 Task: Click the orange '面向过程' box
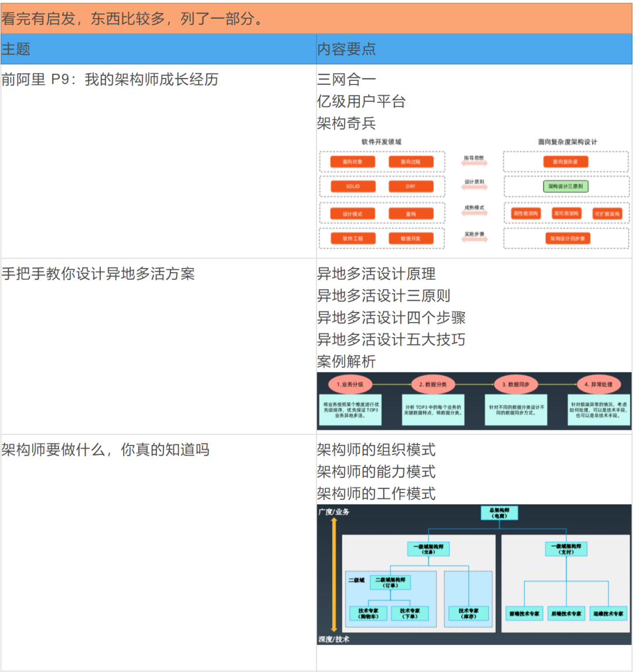click(411, 162)
